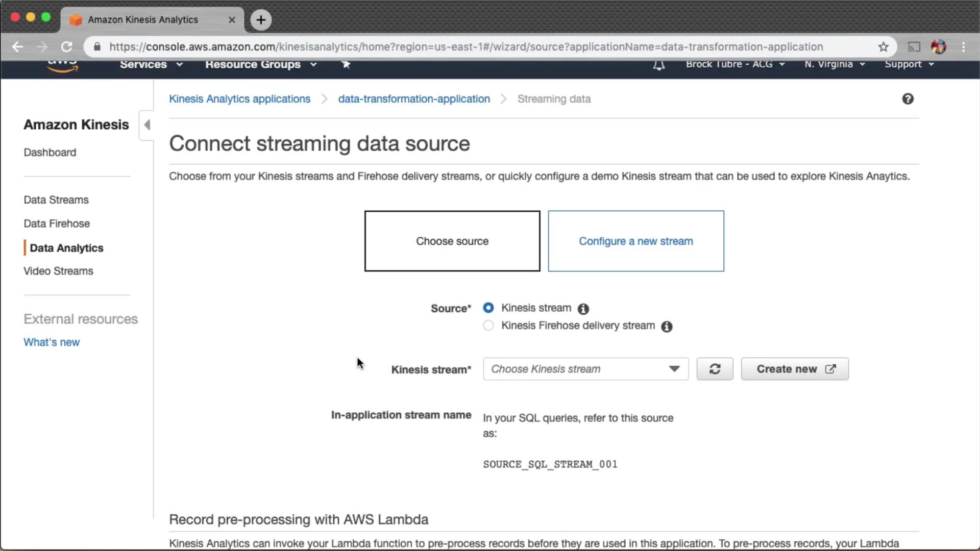Click the Firehose delivery stream info icon
The height and width of the screenshot is (551, 980).
[x=667, y=327]
